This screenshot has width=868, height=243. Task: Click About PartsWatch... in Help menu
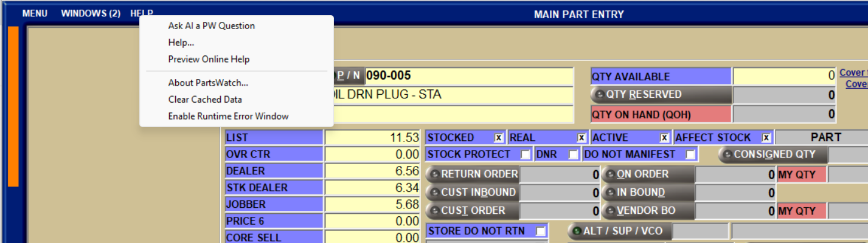(208, 83)
